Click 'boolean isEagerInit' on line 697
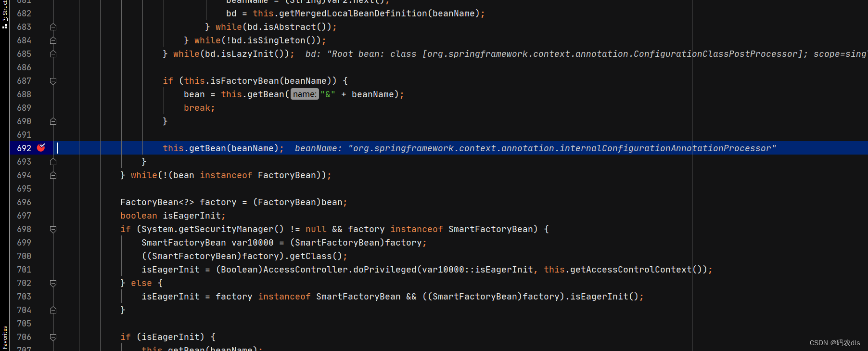The width and height of the screenshot is (868, 351). pos(170,216)
